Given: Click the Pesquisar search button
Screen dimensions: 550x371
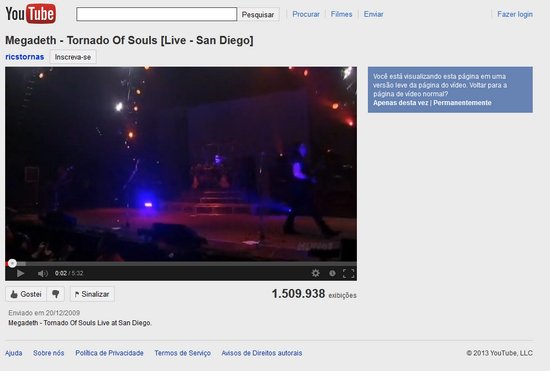Looking at the screenshot, I should (x=258, y=14).
